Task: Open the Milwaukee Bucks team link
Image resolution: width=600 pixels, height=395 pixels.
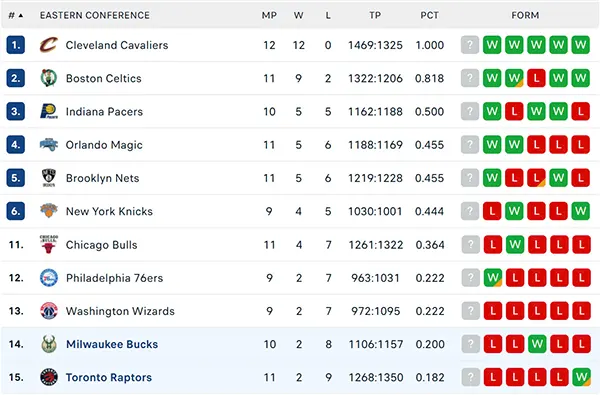Action: (112, 344)
